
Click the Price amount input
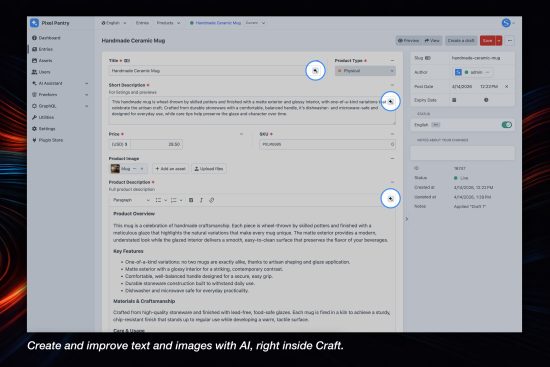[x=156, y=144]
